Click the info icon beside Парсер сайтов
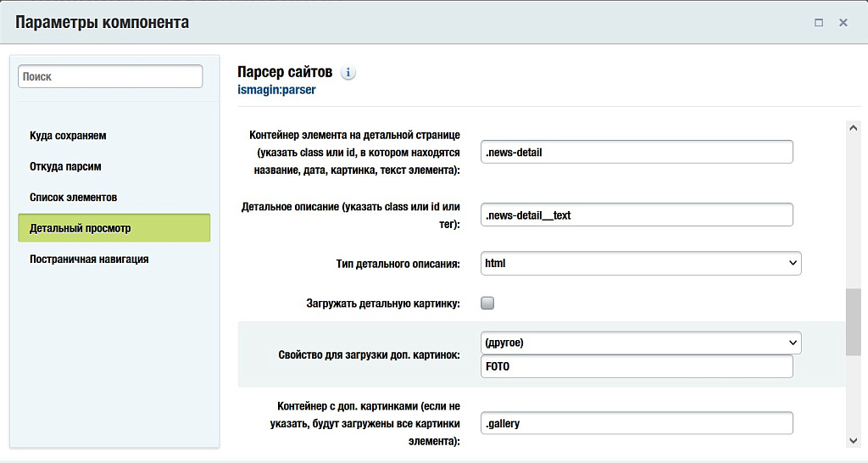This screenshot has width=868, height=463. (x=348, y=73)
